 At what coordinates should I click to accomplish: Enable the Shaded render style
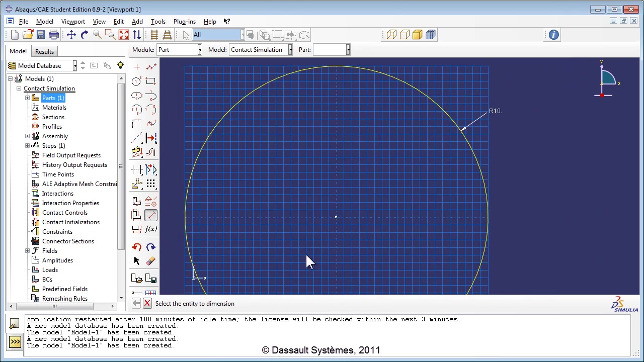(x=417, y=35)
